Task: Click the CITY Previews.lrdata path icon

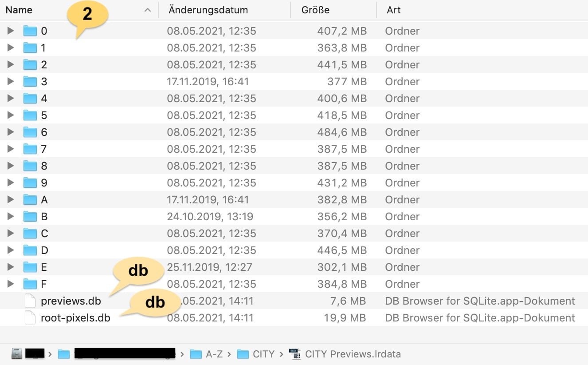Action: tap(295, 354)
